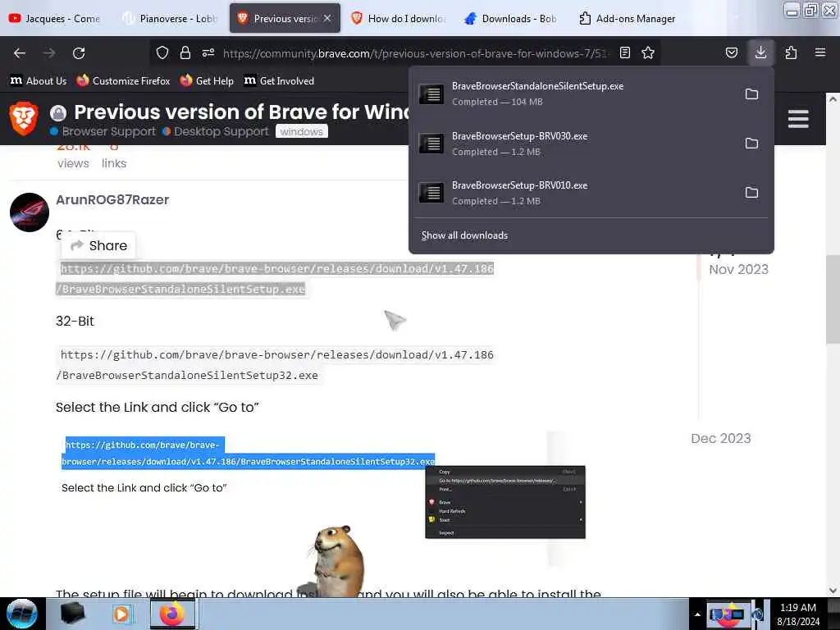
Task: Open the Pocket save icon
Action: [731, 52]
